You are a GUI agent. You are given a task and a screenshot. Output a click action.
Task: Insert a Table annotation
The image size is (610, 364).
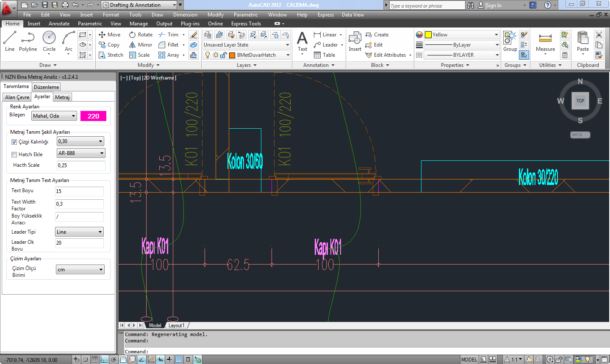[x=324, y=55]
